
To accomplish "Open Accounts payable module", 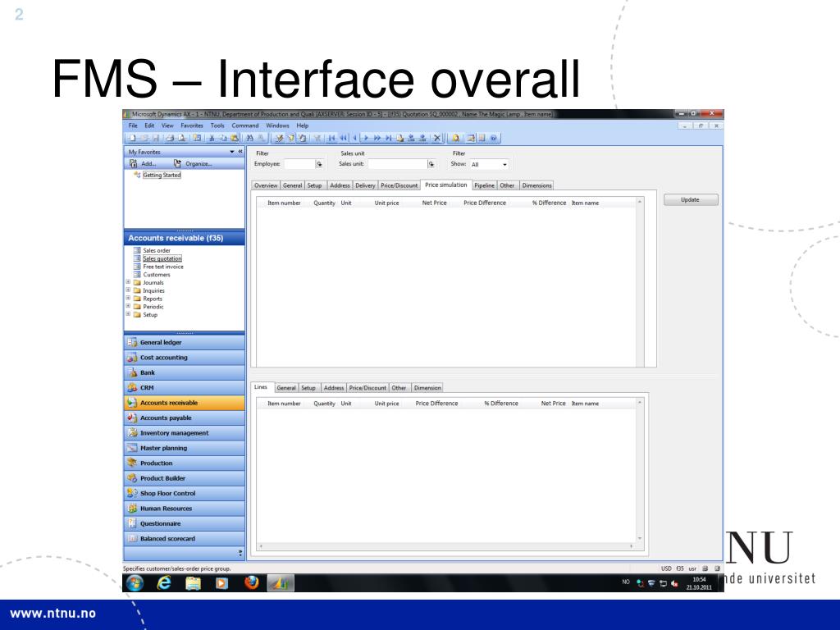I will click(185, 418).
